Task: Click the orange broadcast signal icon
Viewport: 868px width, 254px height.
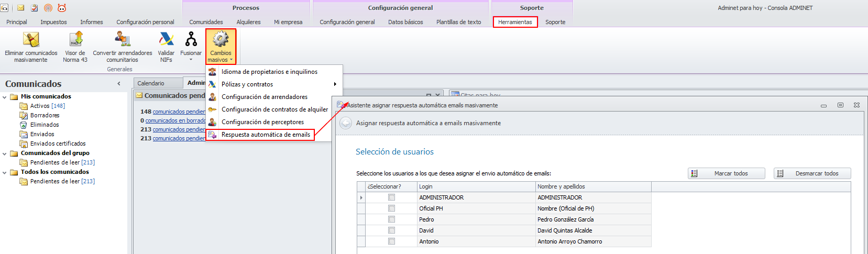Action: click(x=48, y=8)
